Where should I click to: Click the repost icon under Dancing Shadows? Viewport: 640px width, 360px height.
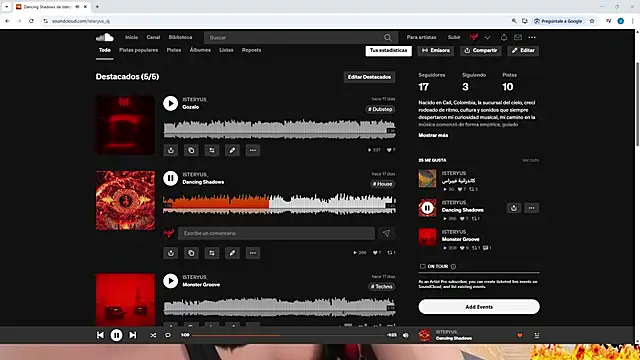click(212, 253)
